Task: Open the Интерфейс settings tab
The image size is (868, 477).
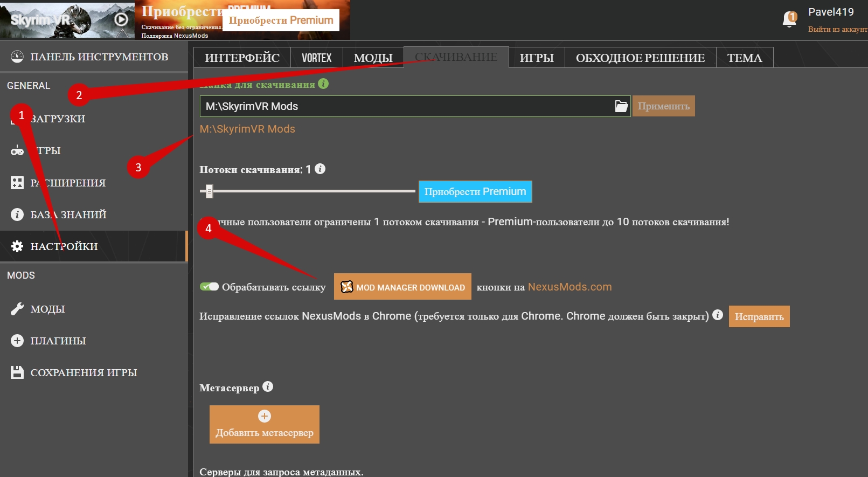Action: click(242, 58)
